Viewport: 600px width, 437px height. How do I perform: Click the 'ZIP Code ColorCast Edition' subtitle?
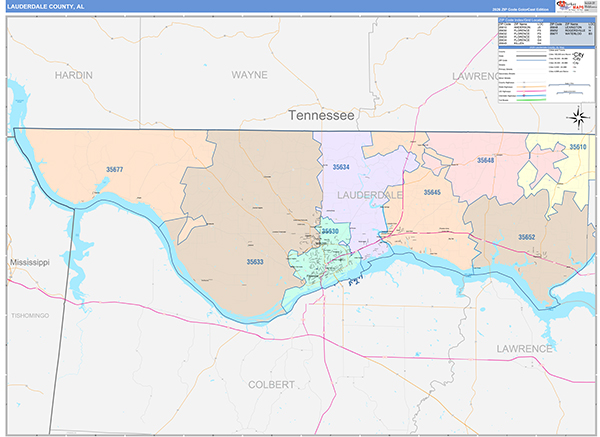coord(520,10)
